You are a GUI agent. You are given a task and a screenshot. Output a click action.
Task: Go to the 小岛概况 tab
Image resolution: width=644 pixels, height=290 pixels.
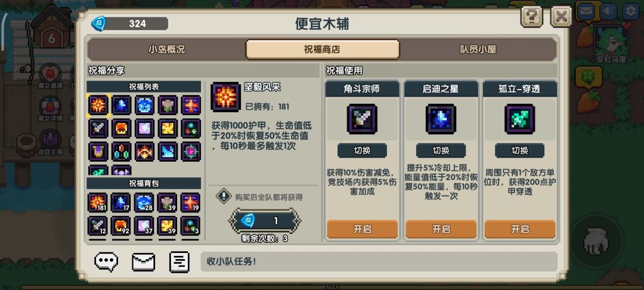tap(167, 50)
